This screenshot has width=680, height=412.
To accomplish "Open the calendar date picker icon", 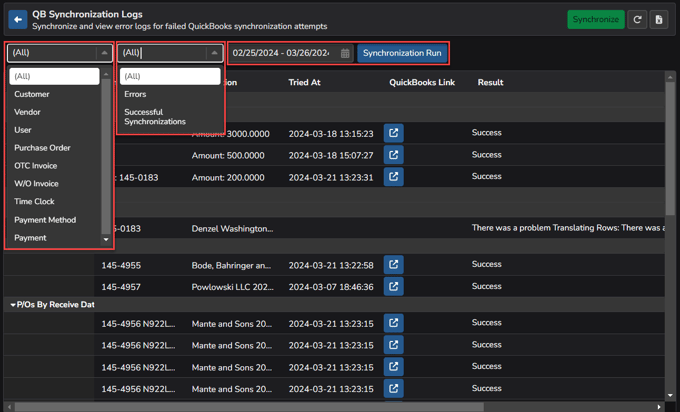I will (345, 53).
